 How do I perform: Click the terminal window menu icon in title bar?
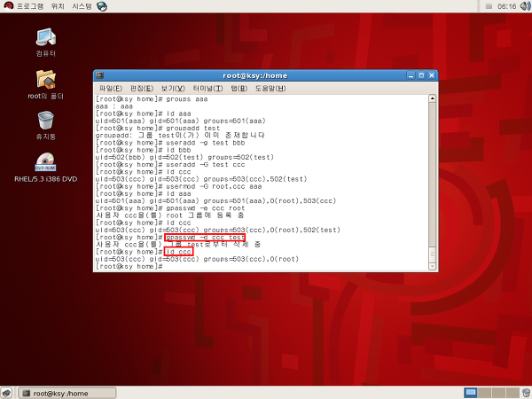[99, 75]
